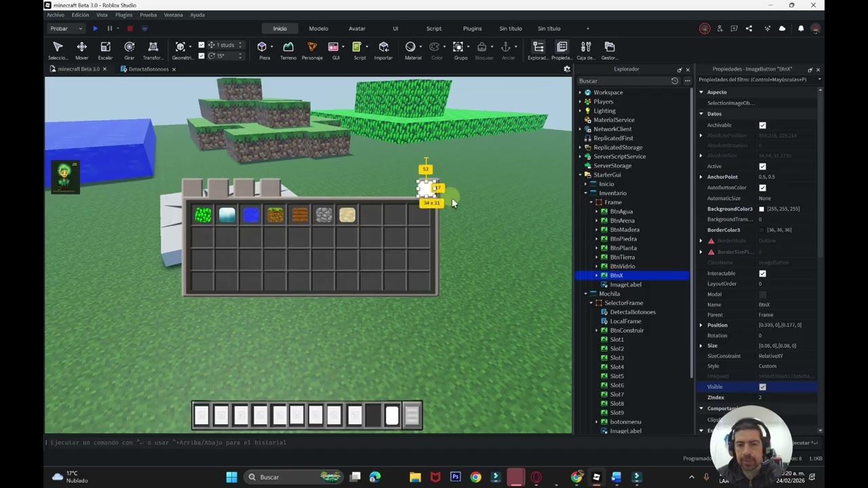
Task: Click the share icon in title bar
Action: [x=749, y=28]
